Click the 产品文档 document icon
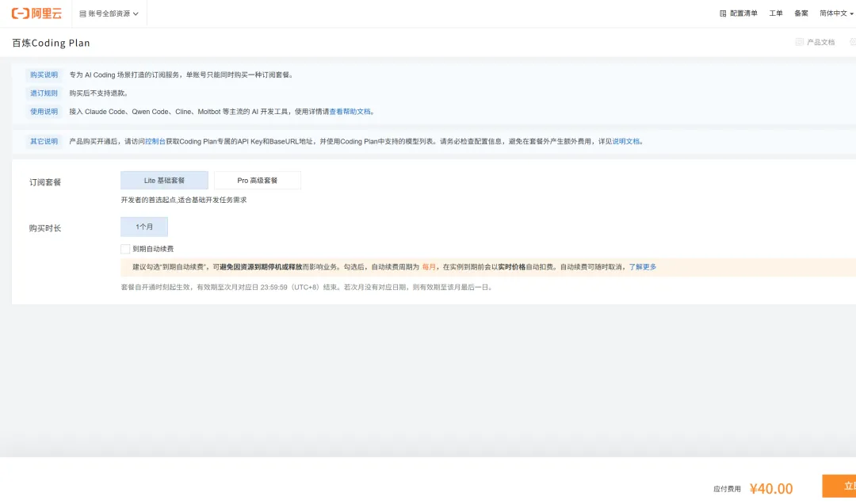The image size is (856, 504). pyautogui.click(x=799, y=42)
